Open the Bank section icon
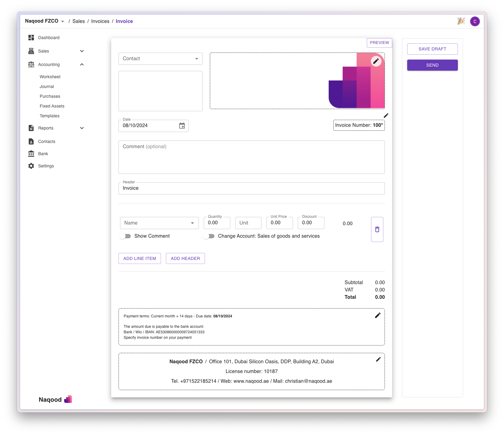This screenshot has height=435, width=504. pos(31,153)
